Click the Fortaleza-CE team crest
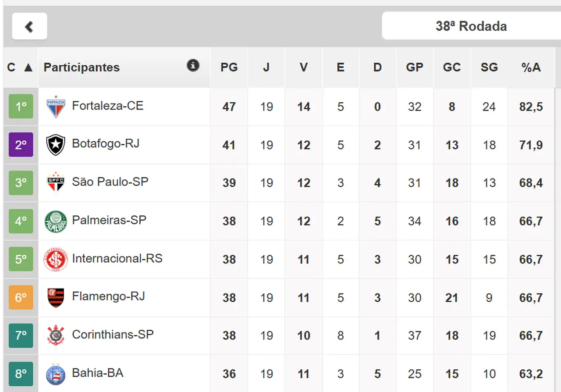This screenshot has height=392, width=561. [x=56, y=107]
